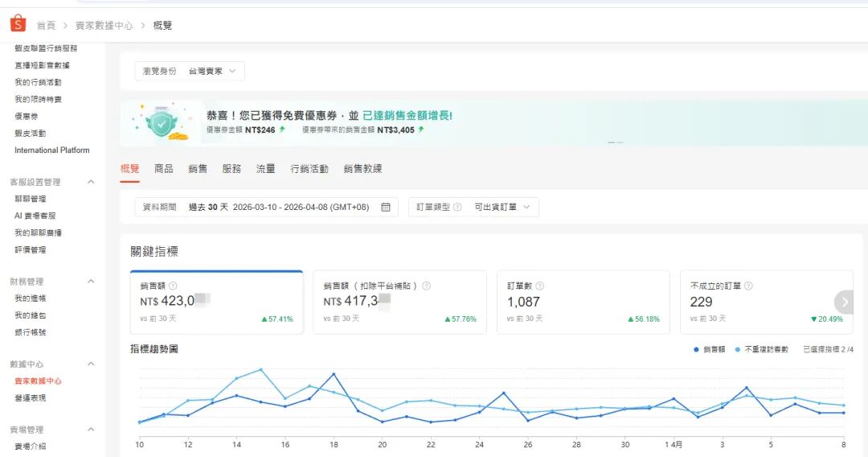Open 我的限時特賣 sidebar item

pos(39,100)
